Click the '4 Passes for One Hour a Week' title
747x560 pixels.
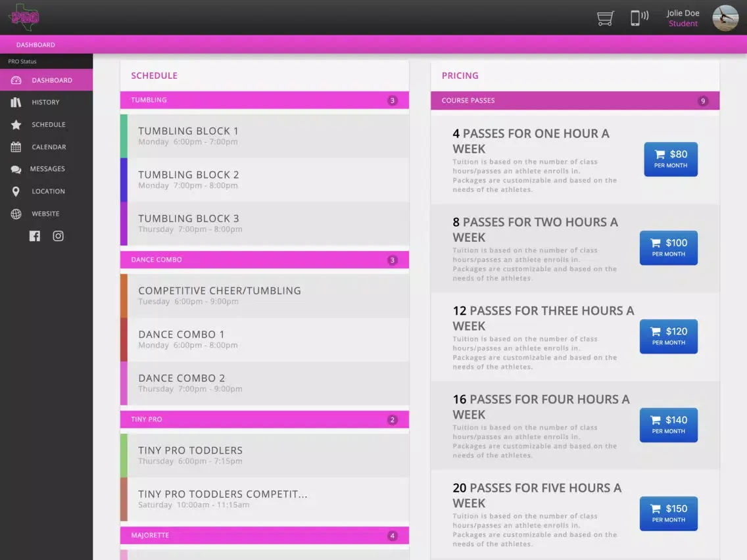click(x=531, y=141)
